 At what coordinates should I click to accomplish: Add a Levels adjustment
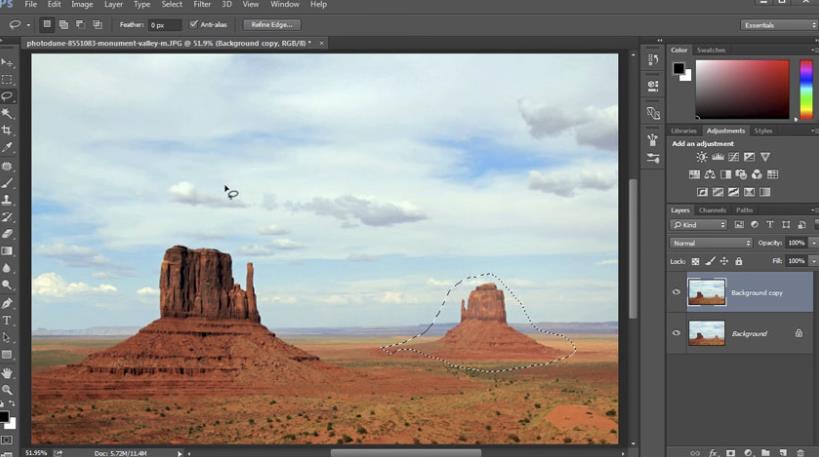point(718,157)
